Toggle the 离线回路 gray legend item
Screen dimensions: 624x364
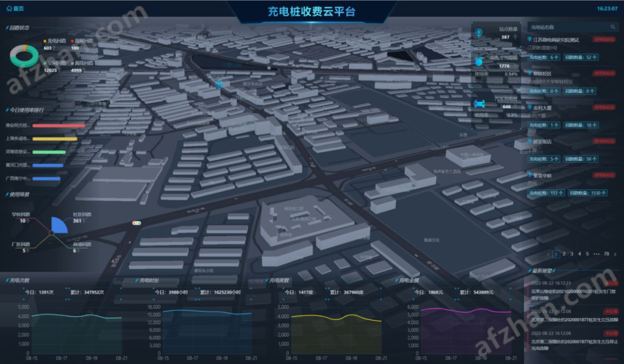(82, 63)
